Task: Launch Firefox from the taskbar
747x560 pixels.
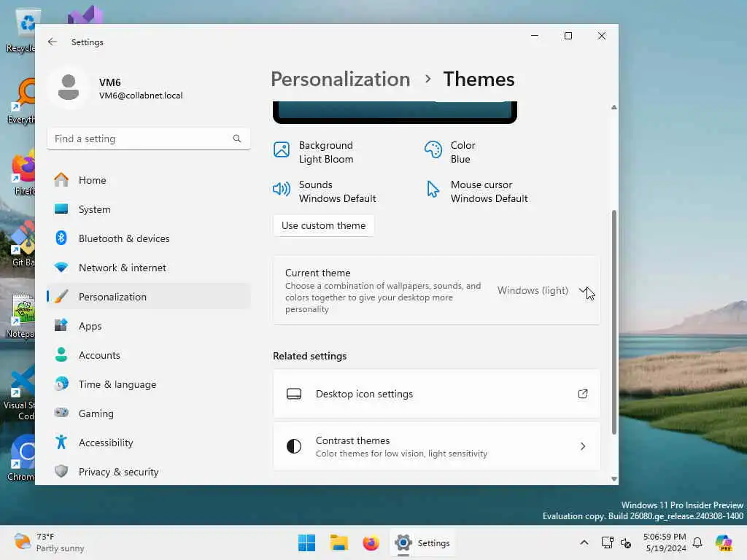Action: tap(371, 542)
